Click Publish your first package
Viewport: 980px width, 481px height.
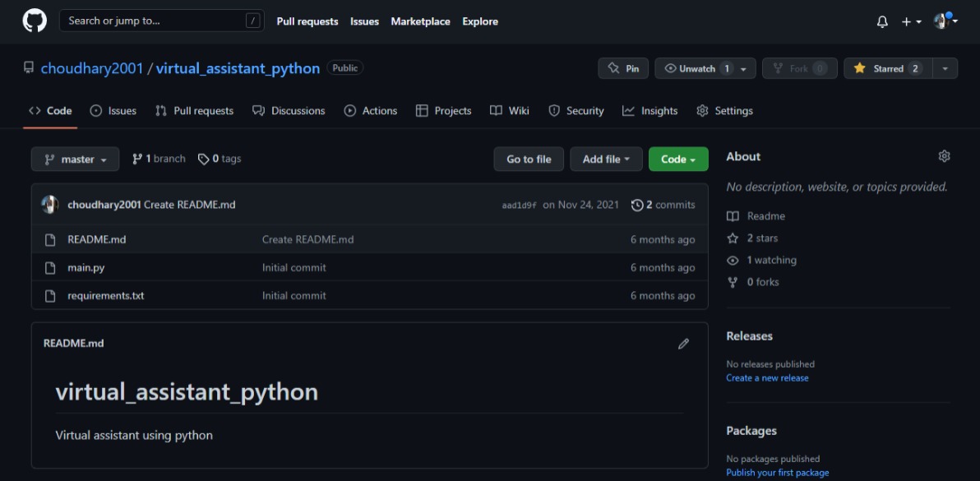(778, 473)
